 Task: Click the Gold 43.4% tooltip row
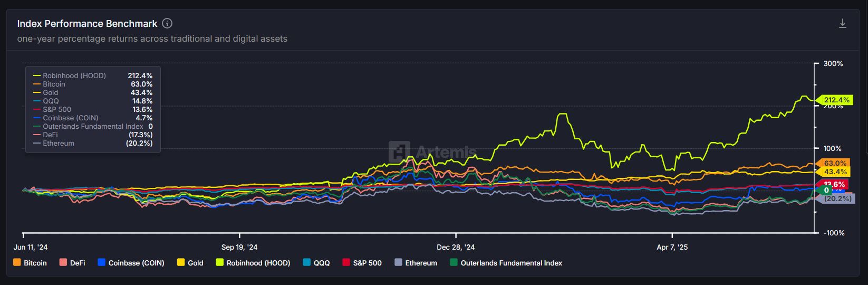[93, 92]
